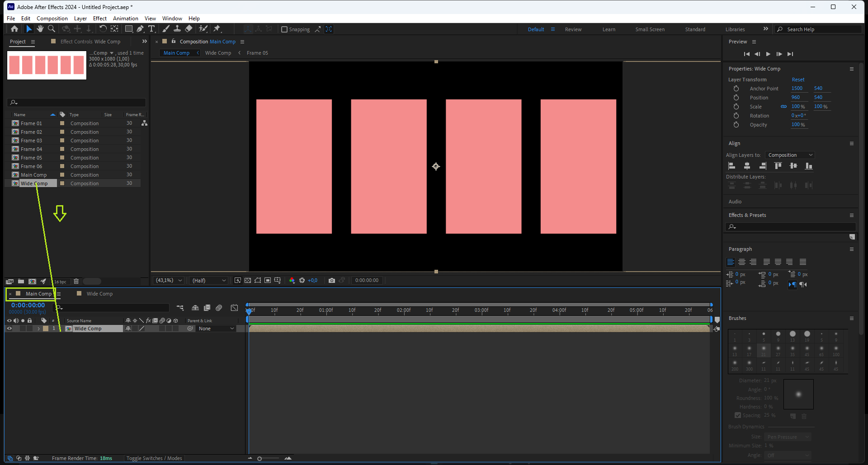
Task: Select the Rectangle shape tool
Action: 129,29
